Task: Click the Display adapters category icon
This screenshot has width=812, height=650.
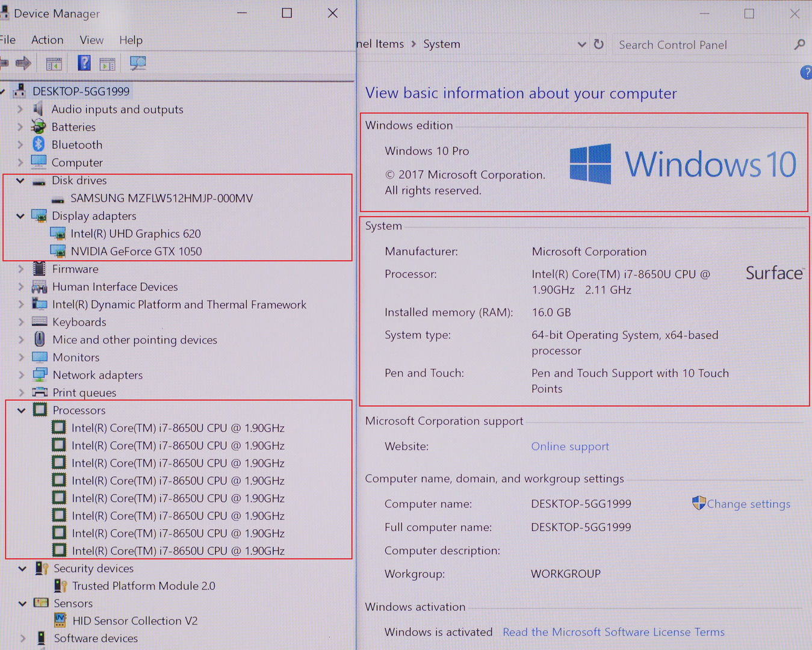Action: pos(39,215)
